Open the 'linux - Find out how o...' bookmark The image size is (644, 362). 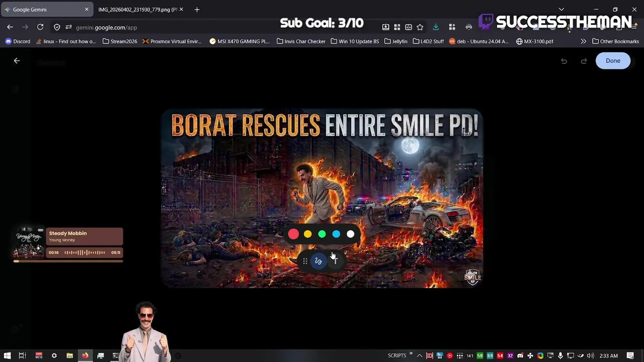pos(66,41)
